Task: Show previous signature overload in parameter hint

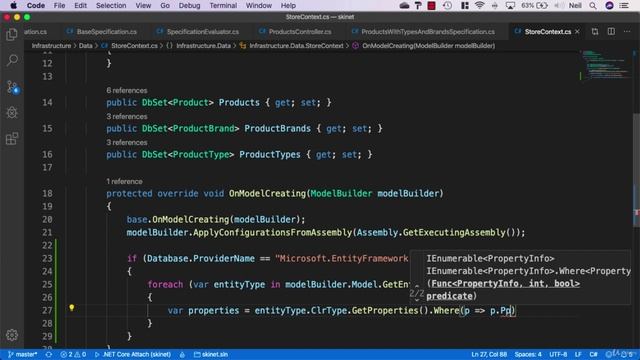Action: click(x=417, y=285)
